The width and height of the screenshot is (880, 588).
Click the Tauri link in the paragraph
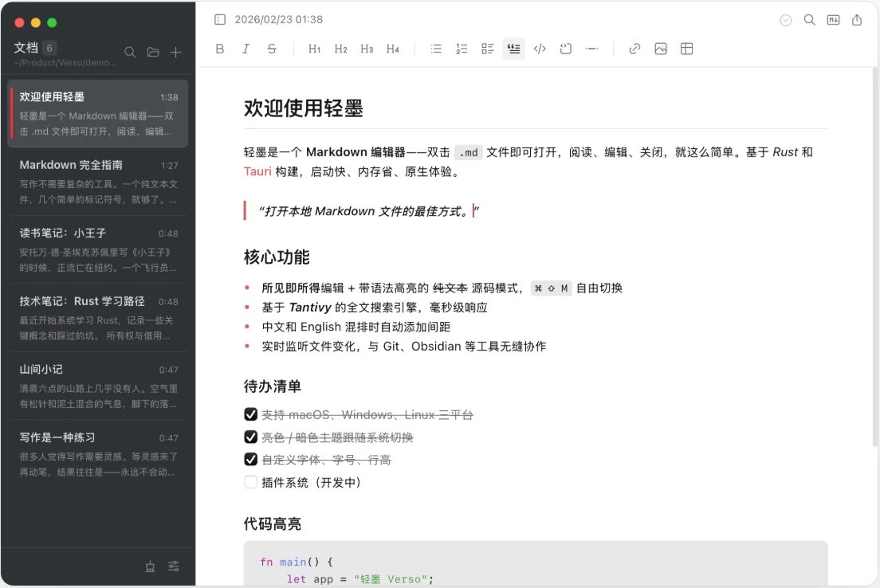257,171
